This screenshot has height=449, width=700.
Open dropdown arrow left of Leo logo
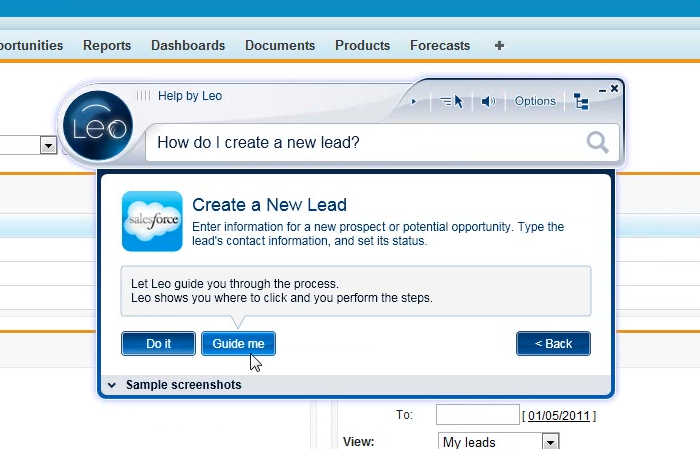pos(48,146)
